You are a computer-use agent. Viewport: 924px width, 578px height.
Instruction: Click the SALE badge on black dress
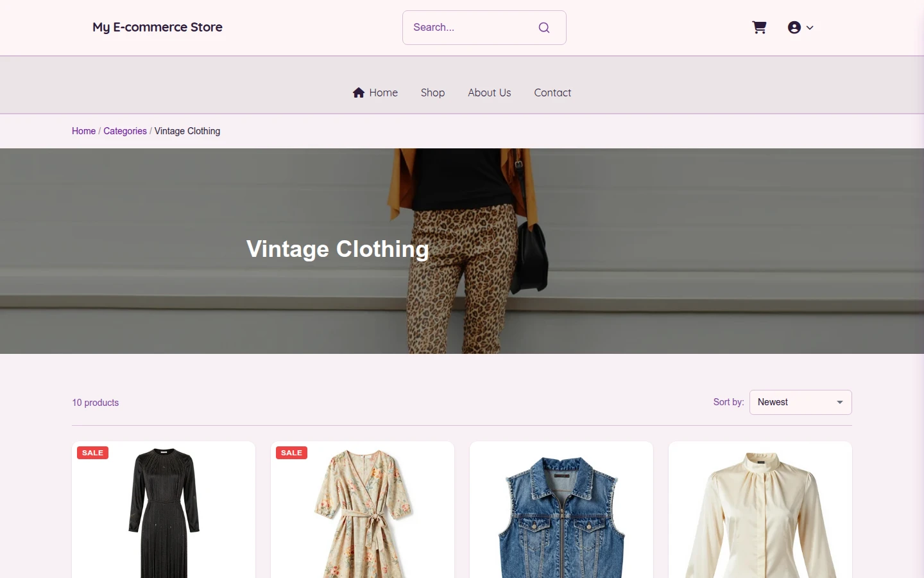point(93,453)
